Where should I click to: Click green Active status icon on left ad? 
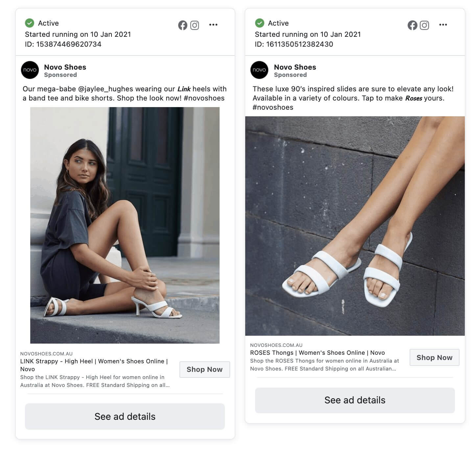tap(30, 23)
